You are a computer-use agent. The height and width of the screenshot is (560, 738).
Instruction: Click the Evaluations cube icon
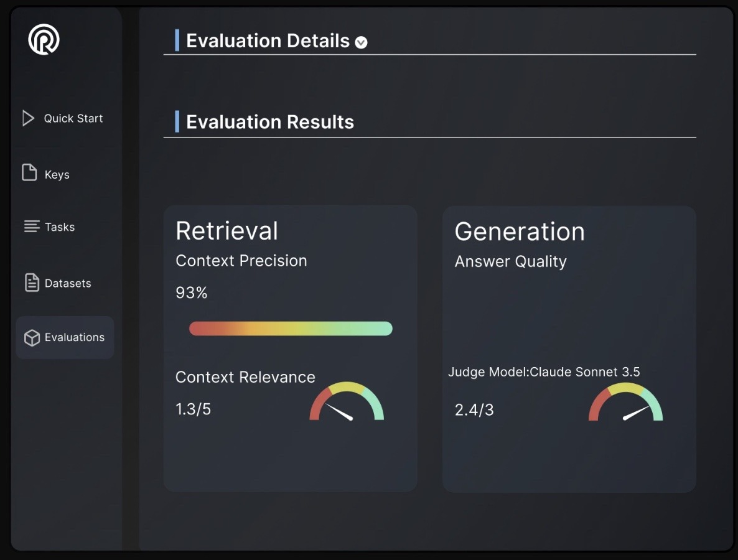(31, 337)
